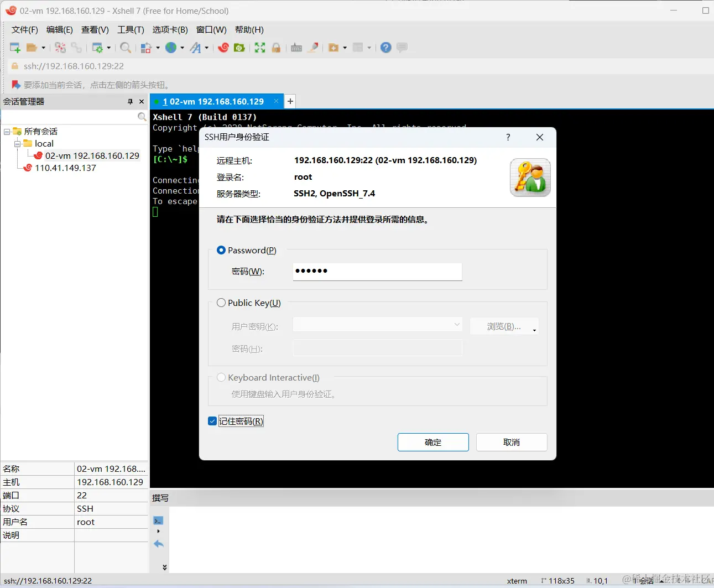Open the 窗口(W) menu
714x588 pixels.
click(211, 30)
